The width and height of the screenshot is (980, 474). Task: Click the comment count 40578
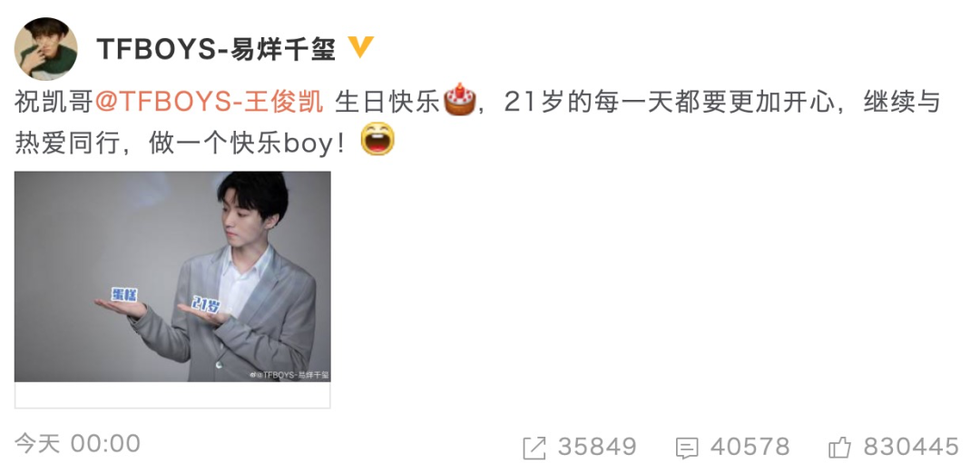[x=750, y=447]
